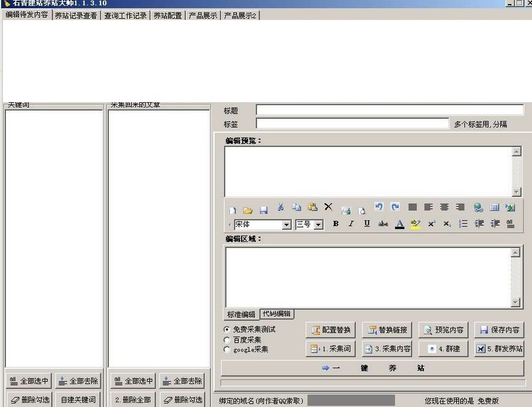Click the align center icon
Image resolution: width=532 pixels, height=407 pixels.
point(444,207)
